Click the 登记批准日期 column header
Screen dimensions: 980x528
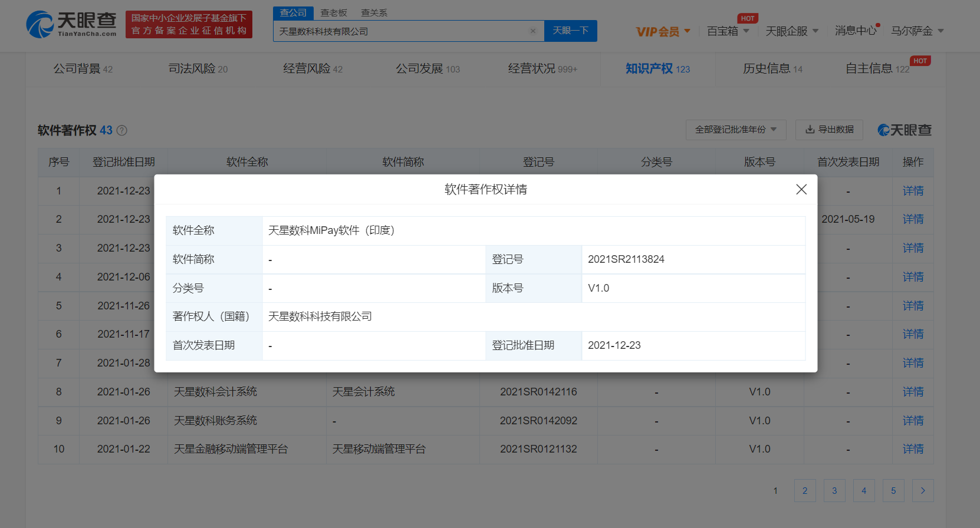(x=124, y=162)
